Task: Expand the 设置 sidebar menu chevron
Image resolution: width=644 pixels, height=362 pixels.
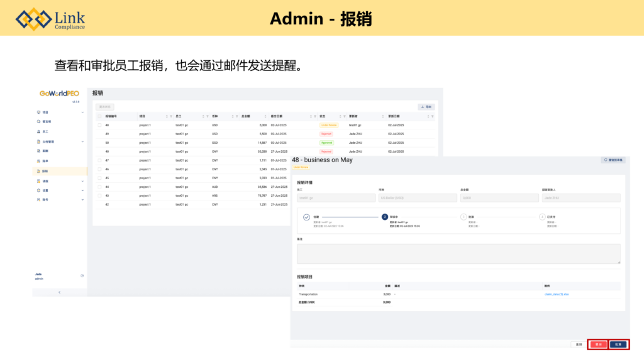Action: tap(82, 190)
